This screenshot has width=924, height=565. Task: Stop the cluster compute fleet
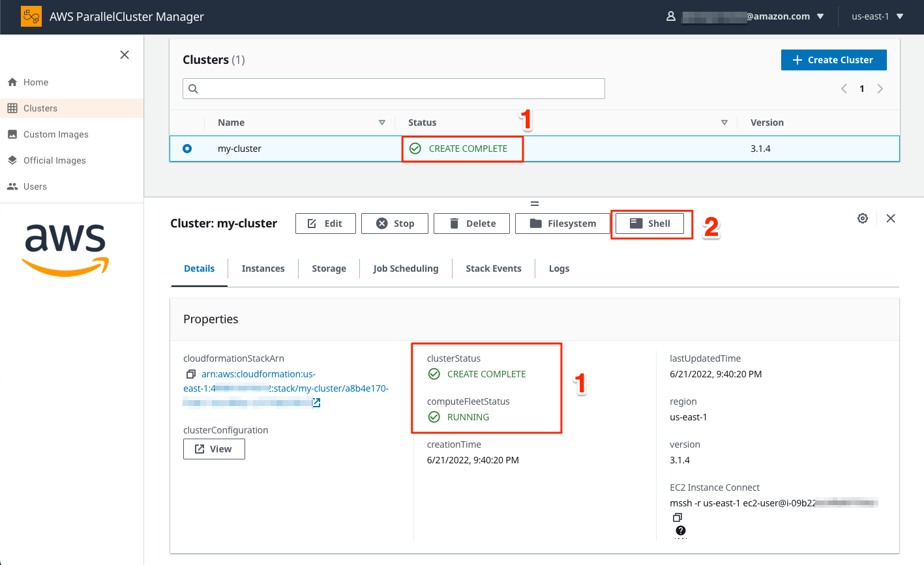coord(395,224)
